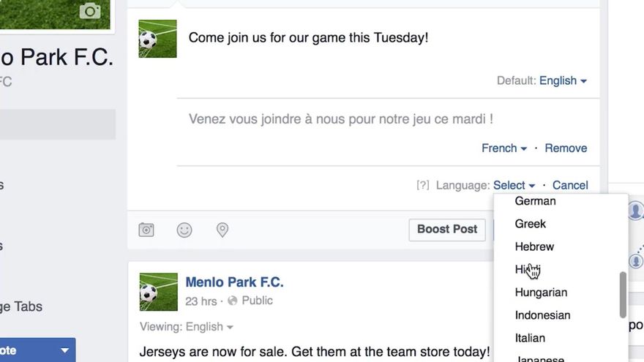Click the Boost Post button
The image size is (644, 362).
(446, 230)
